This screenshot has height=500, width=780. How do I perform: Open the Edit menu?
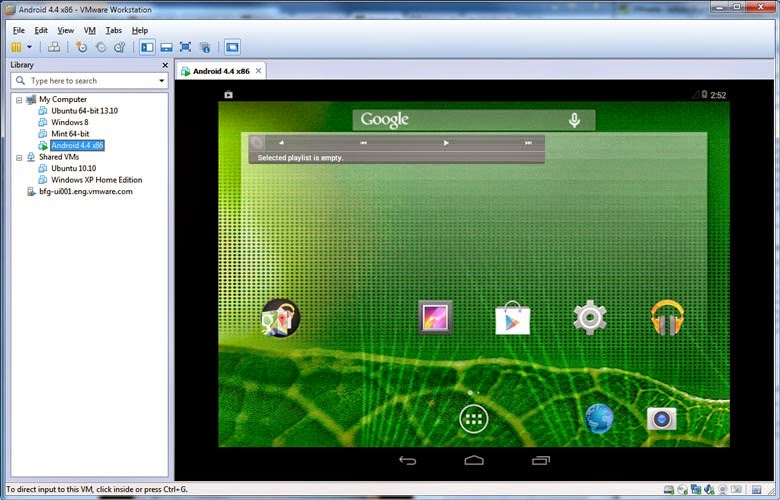click(x=41, y=30)
